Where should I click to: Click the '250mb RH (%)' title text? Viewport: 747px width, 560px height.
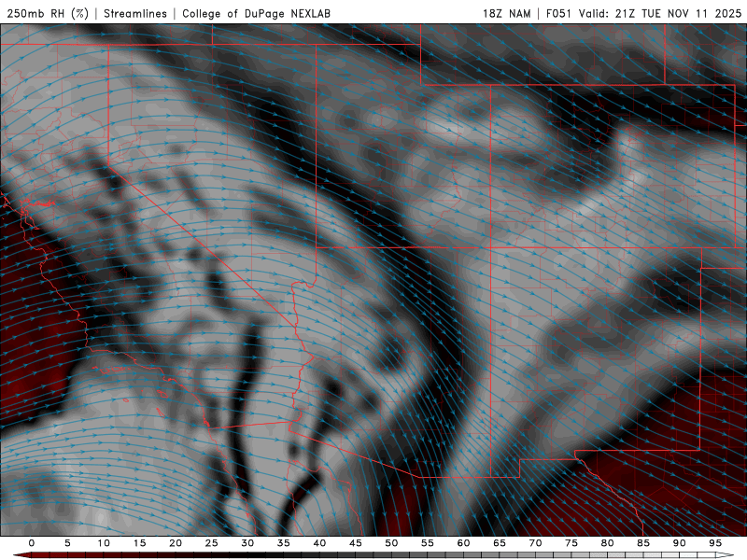(x=48, y=13)
